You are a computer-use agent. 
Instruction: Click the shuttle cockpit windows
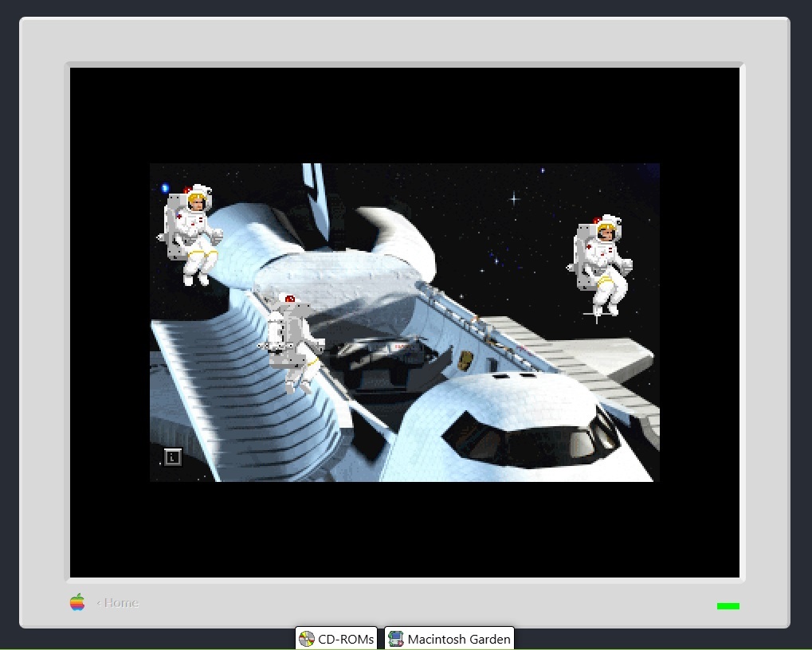(x=531, y=438)
